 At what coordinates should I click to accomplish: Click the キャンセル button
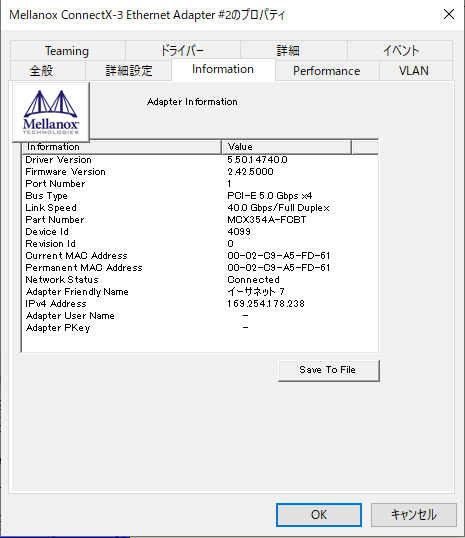click(x=414, y=515)
